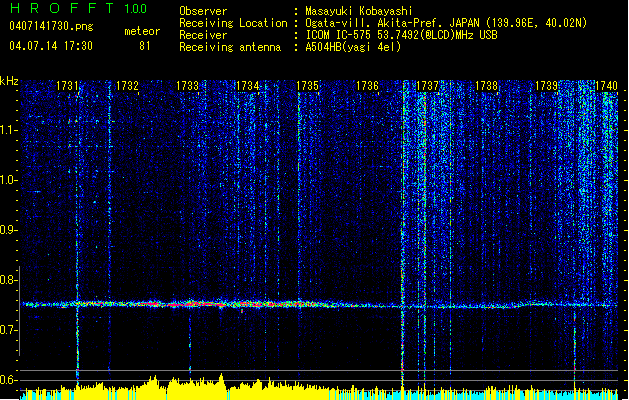This screenshot has height=400, width=629.
Task: Click the 0.7 frequency axis label
Action: point(9,330)
